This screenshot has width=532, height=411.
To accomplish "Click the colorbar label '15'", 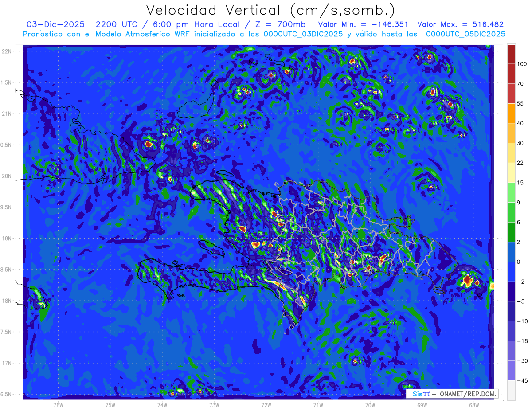I will point(520,183).
